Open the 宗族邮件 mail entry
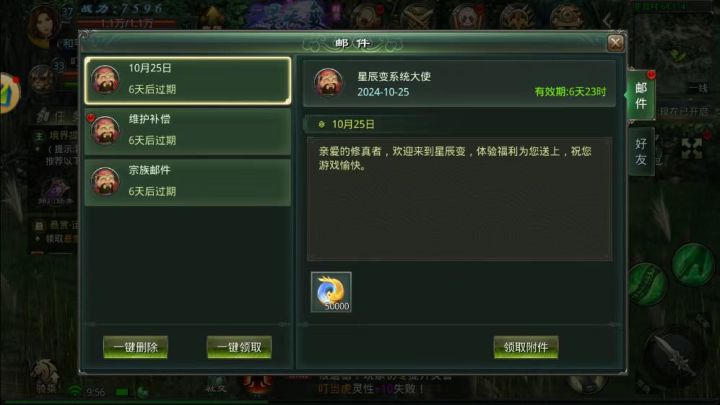The width and height of the screenshot is (720, 405). click(x=188, y=182)
